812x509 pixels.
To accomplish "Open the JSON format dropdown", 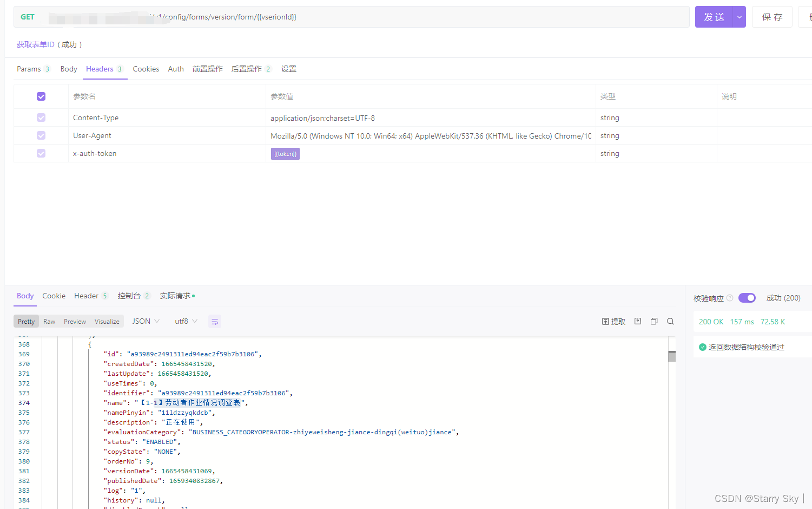I will (145, 321).
